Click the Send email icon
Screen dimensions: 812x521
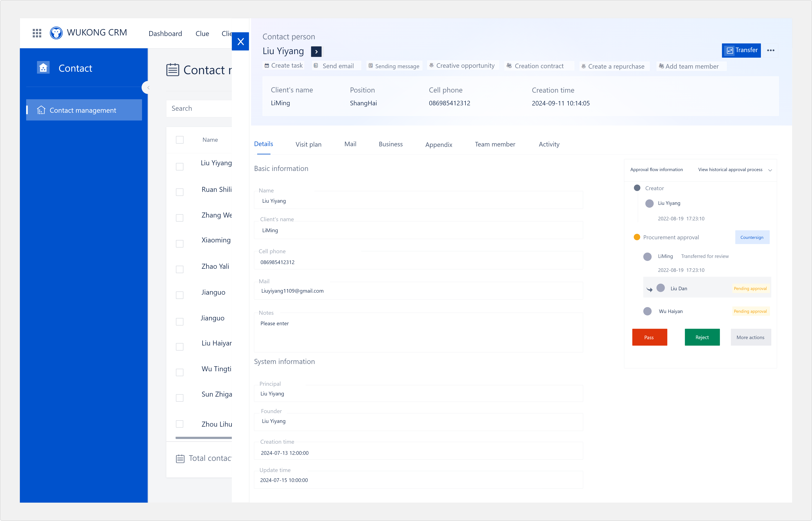pyautogui.click(x=316, y=66)
